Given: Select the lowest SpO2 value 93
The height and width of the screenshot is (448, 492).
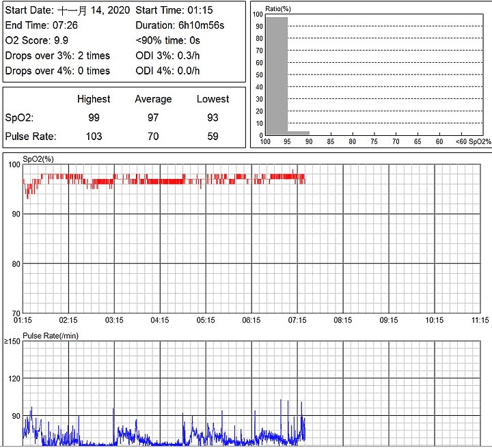Looking at the screenshot, I should [213, 117].
